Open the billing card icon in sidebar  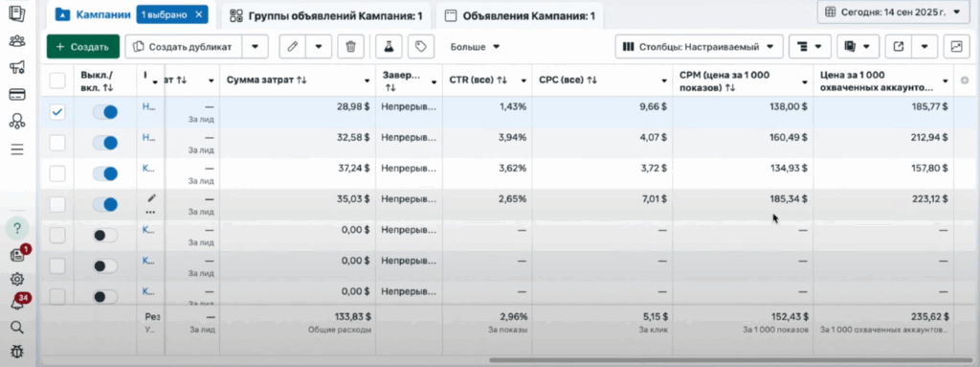click(17, 95)
